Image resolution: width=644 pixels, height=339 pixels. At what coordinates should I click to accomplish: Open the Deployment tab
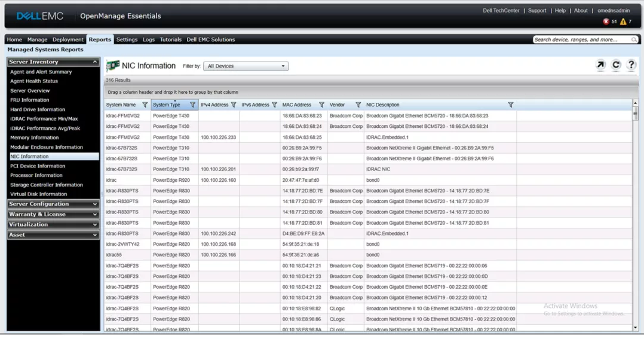tap(68, 39)
